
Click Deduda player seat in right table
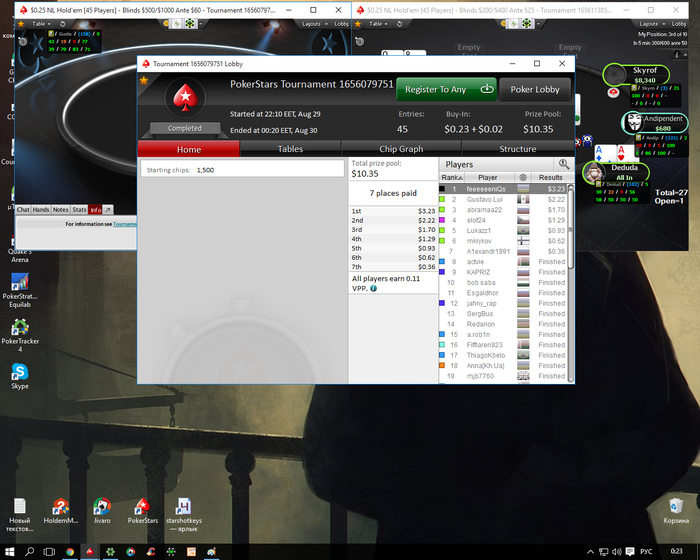pos(616,172)
